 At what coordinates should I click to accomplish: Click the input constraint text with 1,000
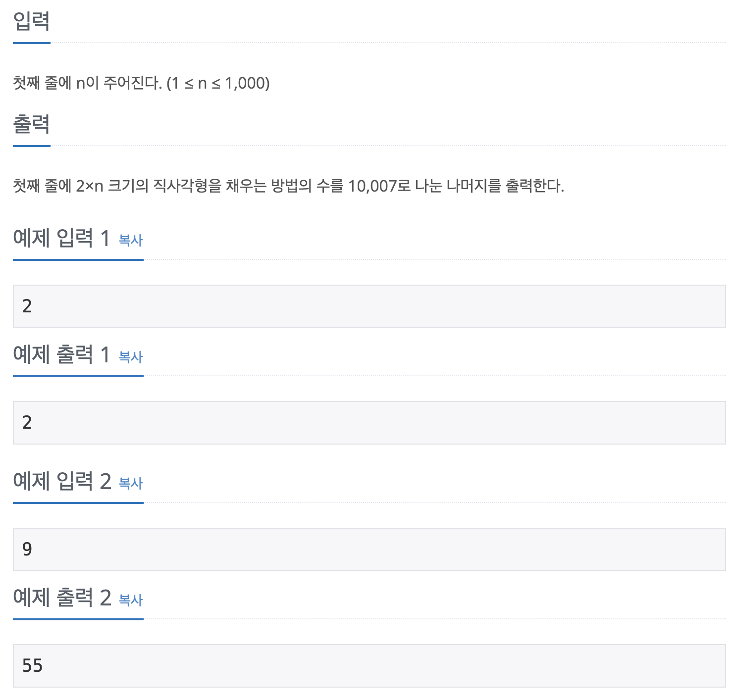tap(142, 83)
